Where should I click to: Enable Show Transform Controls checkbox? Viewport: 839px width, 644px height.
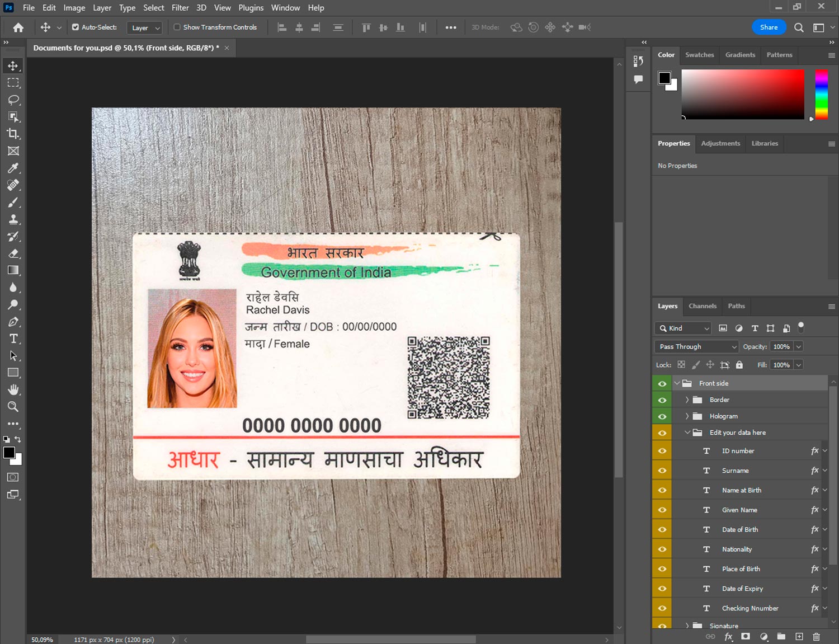[x=177, y=27]
